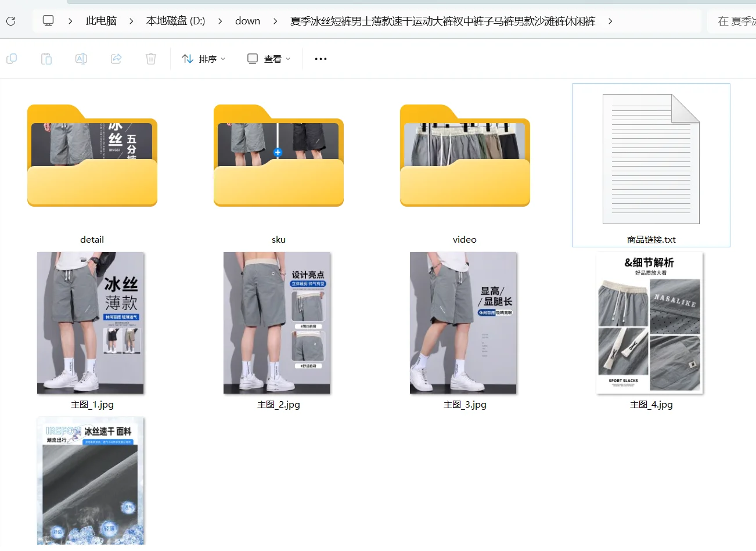Delete the selected item via the trash icon

click(x=150, y=58)
